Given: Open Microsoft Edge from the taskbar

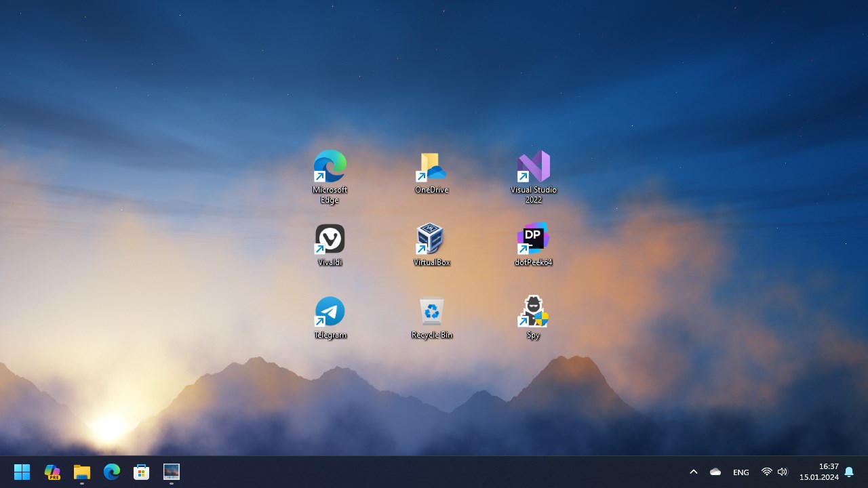Looking at the screenshot, I should pyautogui.click(x=112, y=472).
